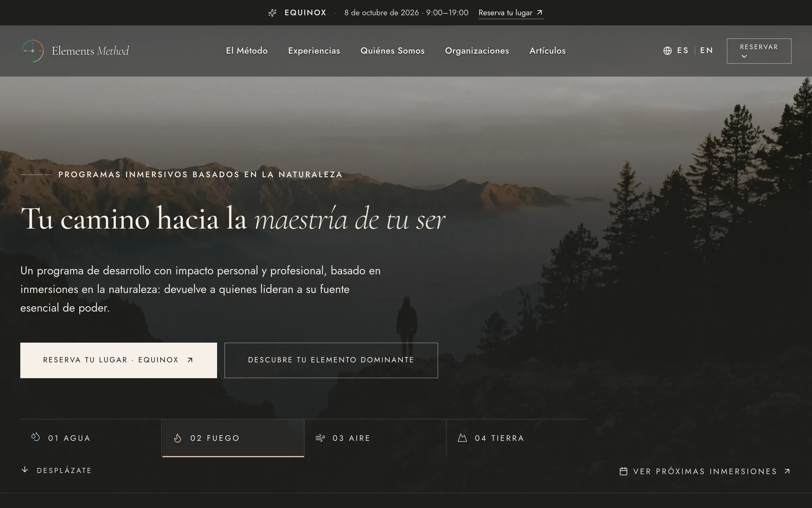
Task: Select the 04 Tierra tab
Action: [x=518, y=438]
